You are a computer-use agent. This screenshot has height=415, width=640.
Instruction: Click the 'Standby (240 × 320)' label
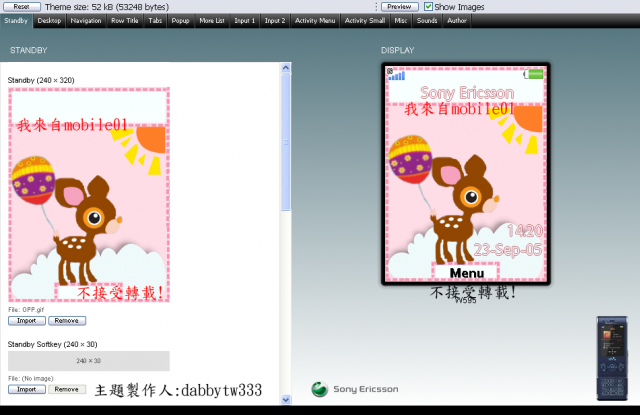click(x=41, y=80)
